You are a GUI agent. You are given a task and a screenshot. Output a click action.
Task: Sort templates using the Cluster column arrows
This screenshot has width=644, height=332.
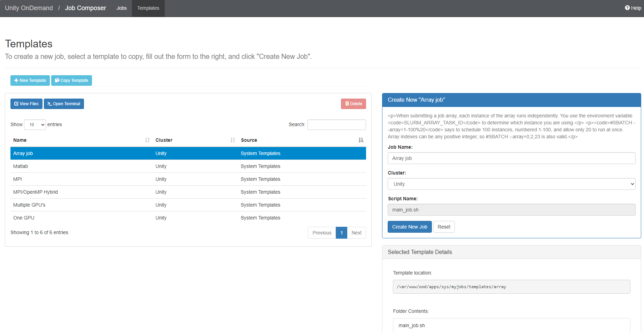[232, 140]
